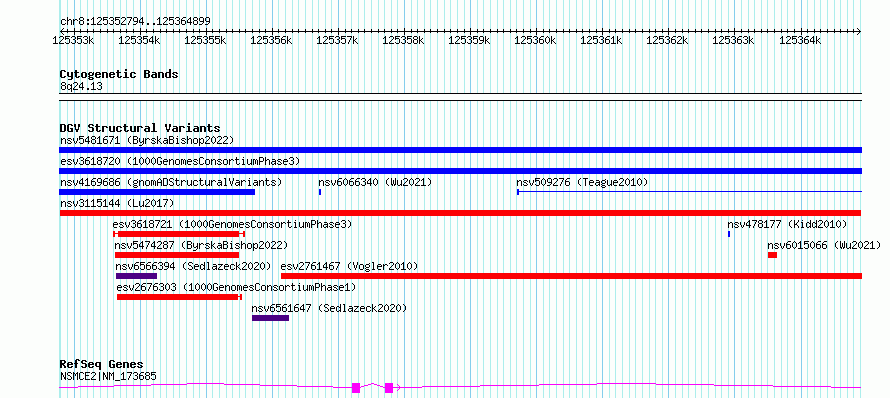This screenshot has width=890, height=398.
Task: Click the thin blue nsv509276 variant line
Action: click(689, 192)
